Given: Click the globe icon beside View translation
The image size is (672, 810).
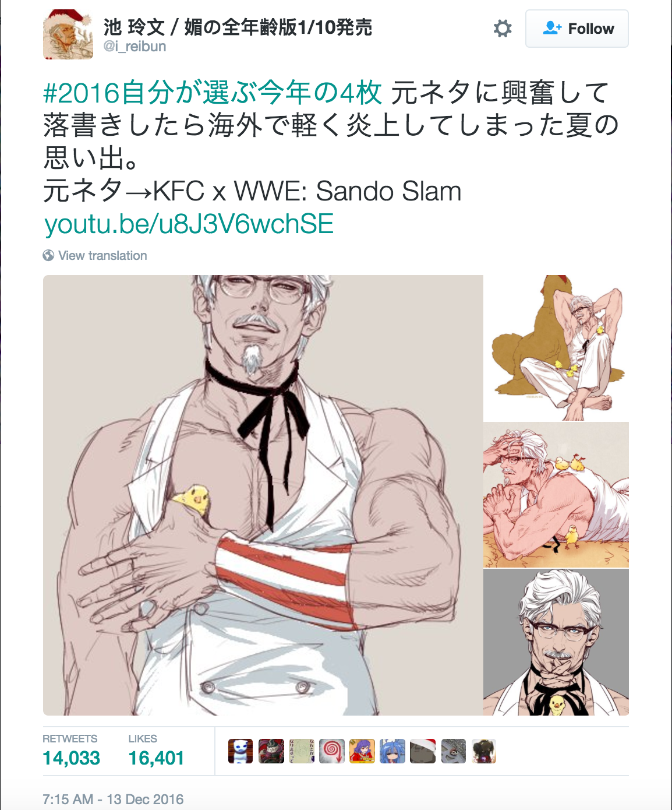Looking at the screenshot, I should pyautogui.click(x=48, y=255).
